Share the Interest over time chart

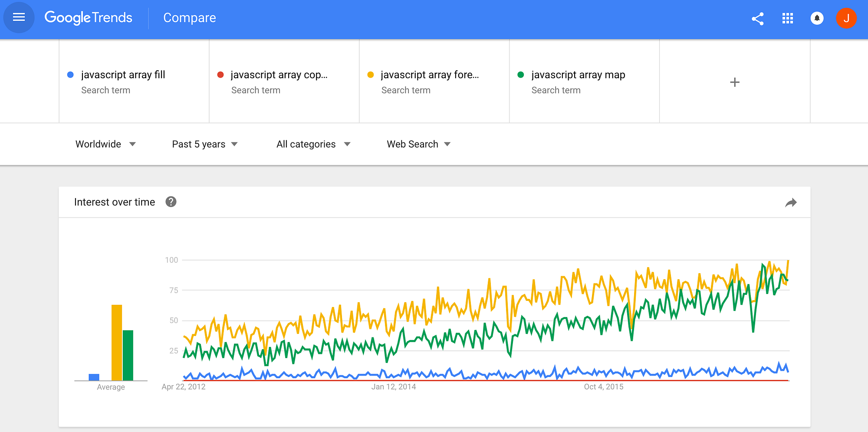(x=791, y=203)
